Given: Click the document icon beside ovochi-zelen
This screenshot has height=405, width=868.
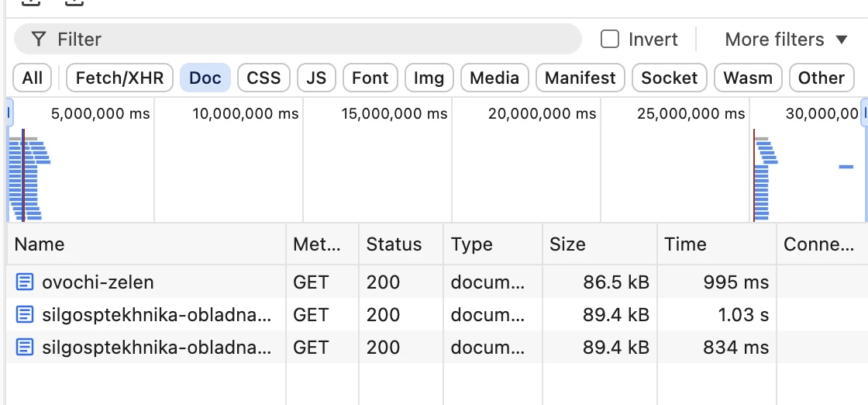Looking at the screenshot, I should [x=24, y=282].
